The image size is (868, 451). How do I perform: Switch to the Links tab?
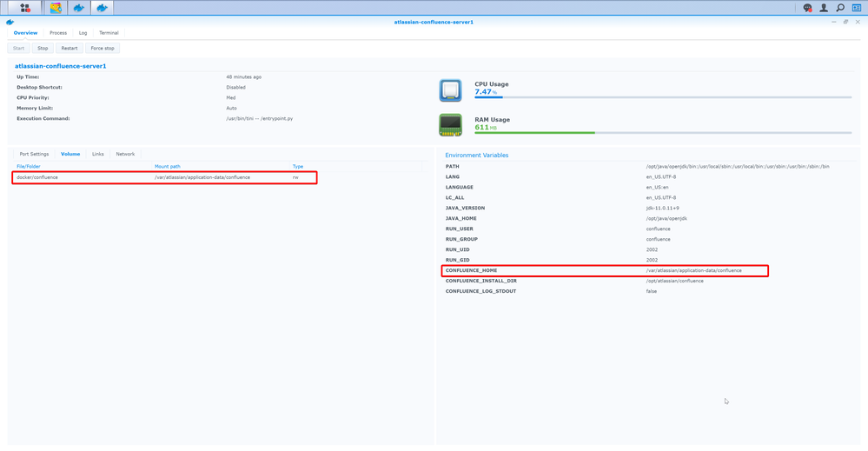click(x=98, y=154)
